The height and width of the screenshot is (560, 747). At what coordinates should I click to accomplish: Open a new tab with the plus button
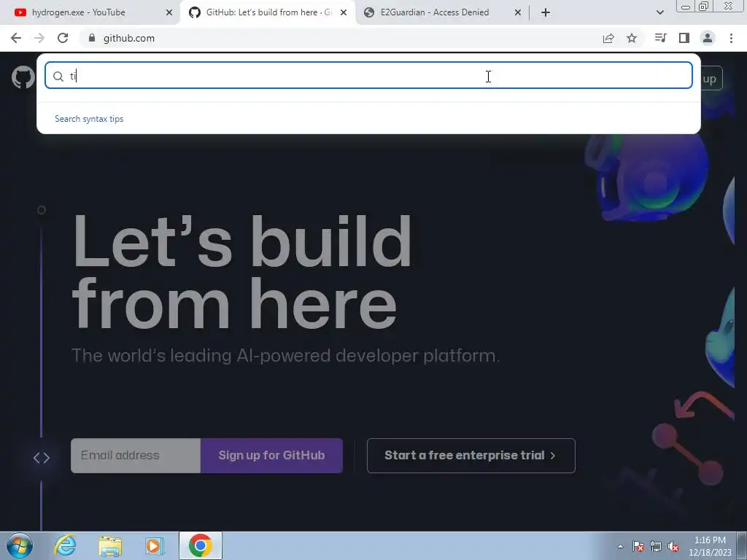pyautogui.click(x=546, y=12)
